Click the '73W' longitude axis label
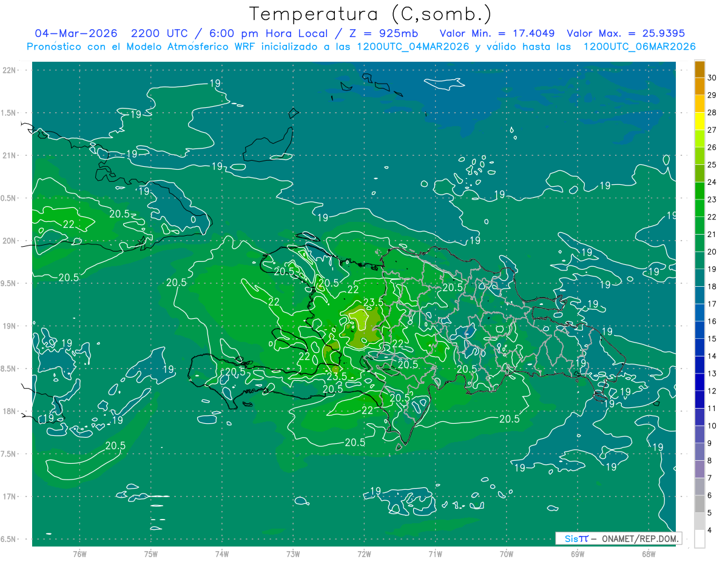 [x=293, y=554]
